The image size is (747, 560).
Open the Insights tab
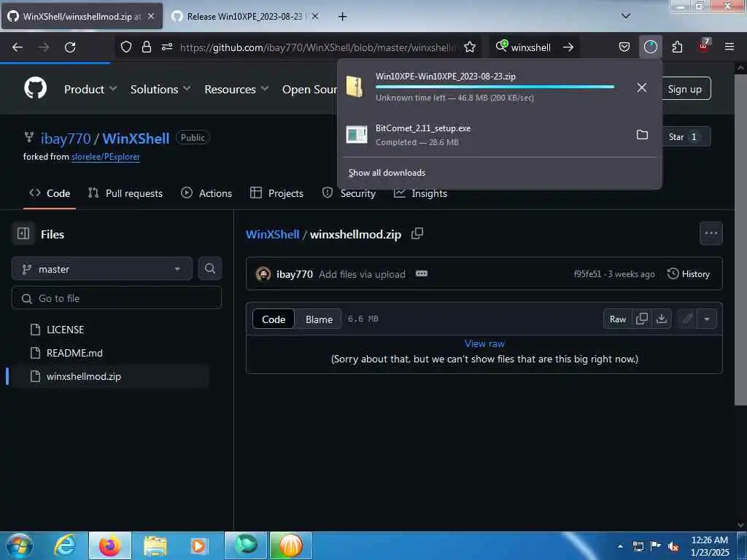pos(421,193)
